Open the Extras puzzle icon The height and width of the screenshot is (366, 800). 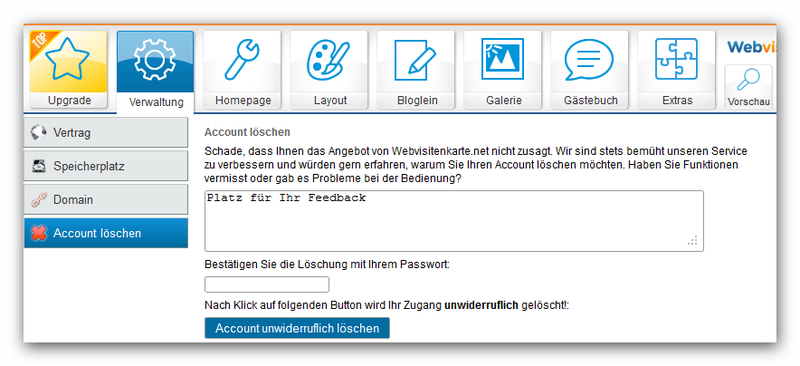(x=676, y=59)
